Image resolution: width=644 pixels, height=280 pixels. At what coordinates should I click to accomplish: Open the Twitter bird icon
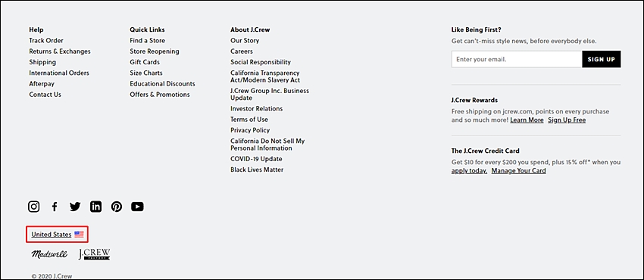click(x=75, y=207)
